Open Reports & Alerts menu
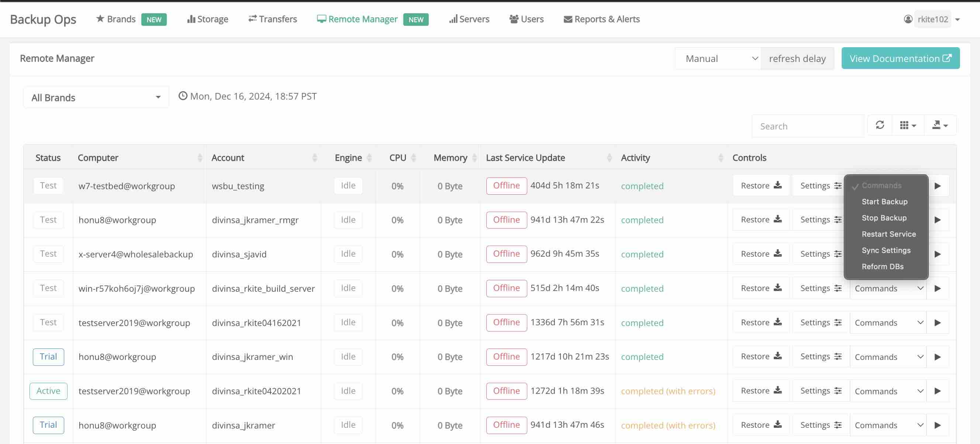 (x=601, y=19)
